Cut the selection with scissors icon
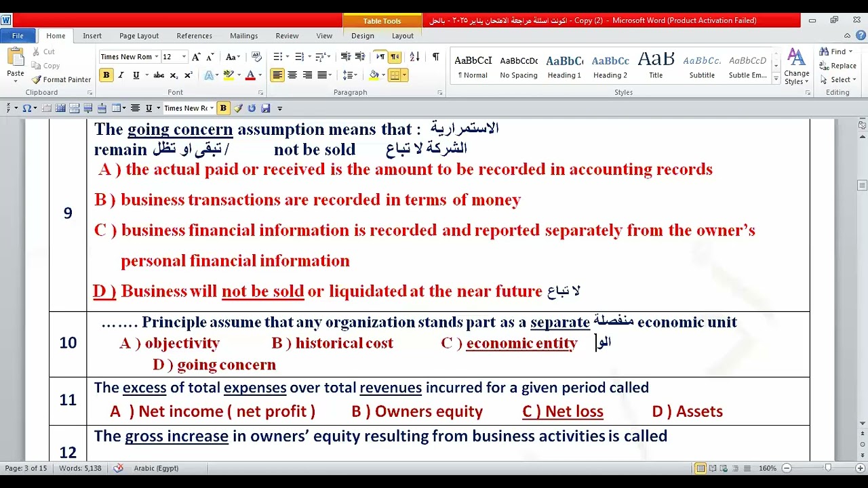The image size is (868, 488). point(43,52)
